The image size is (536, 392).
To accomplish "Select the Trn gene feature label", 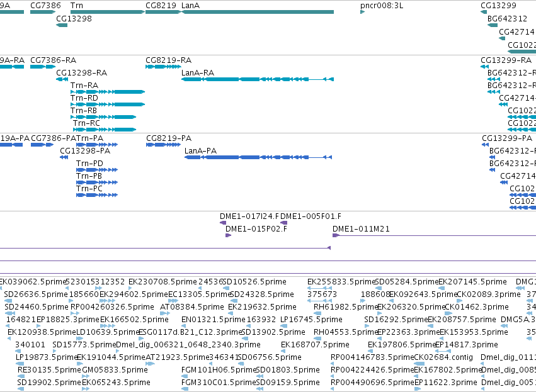I will coord(77,6).
